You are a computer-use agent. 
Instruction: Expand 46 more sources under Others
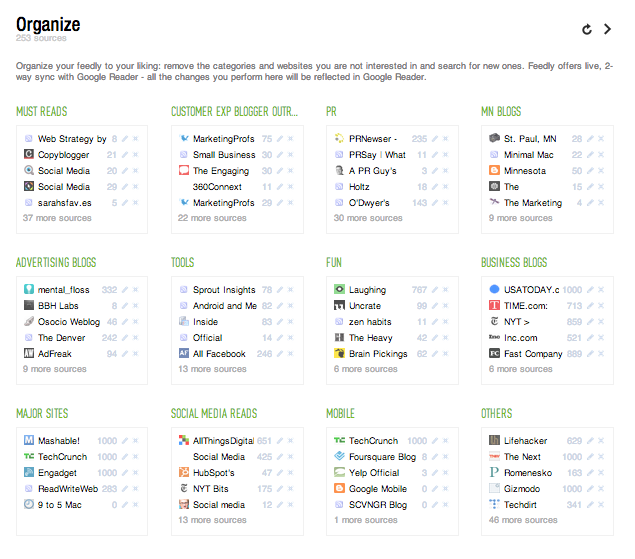click(523, 520)
